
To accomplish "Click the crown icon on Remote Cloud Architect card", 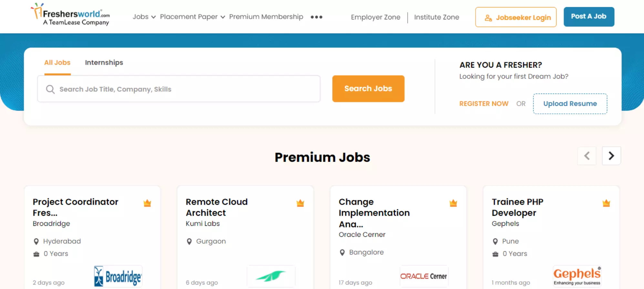I will (x=300, y=203).
